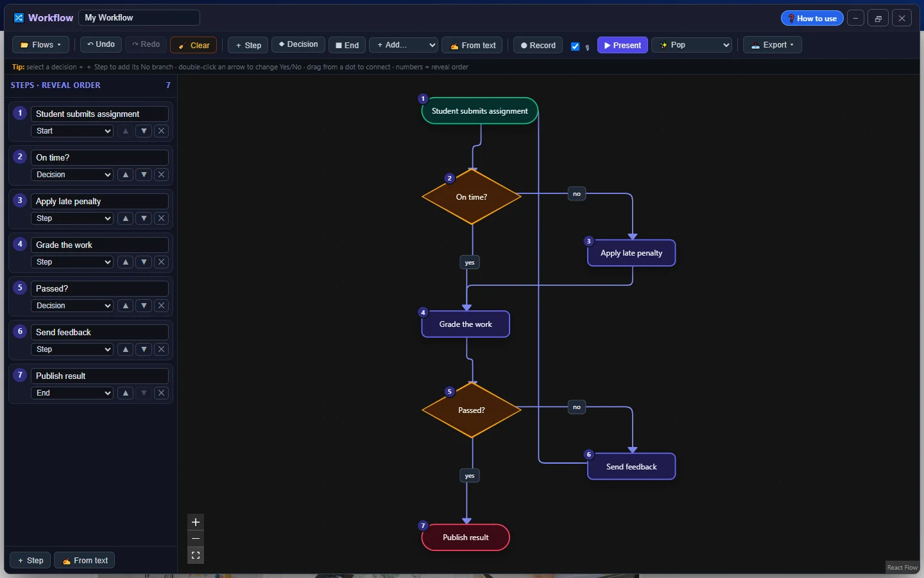Move 'Send feedback' step up
Viewport: 924px width, 578px height.
pos(126,349)
